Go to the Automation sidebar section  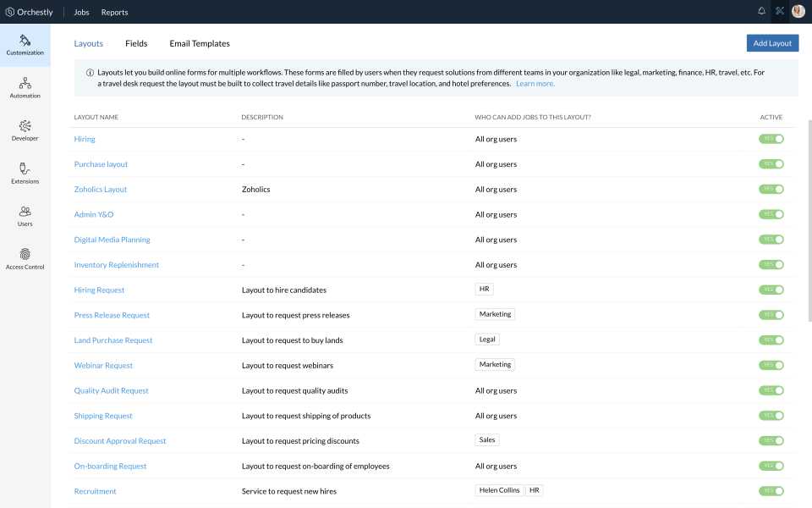pyautogui.click(x=25, y=87)
